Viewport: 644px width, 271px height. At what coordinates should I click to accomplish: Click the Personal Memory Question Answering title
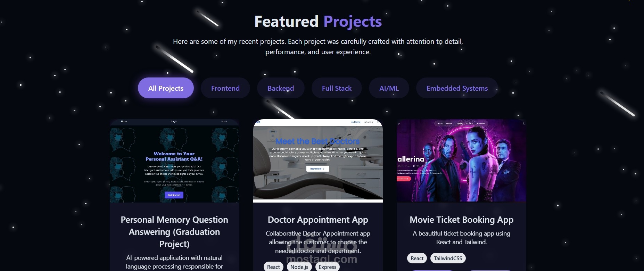[x=174, y=232]
